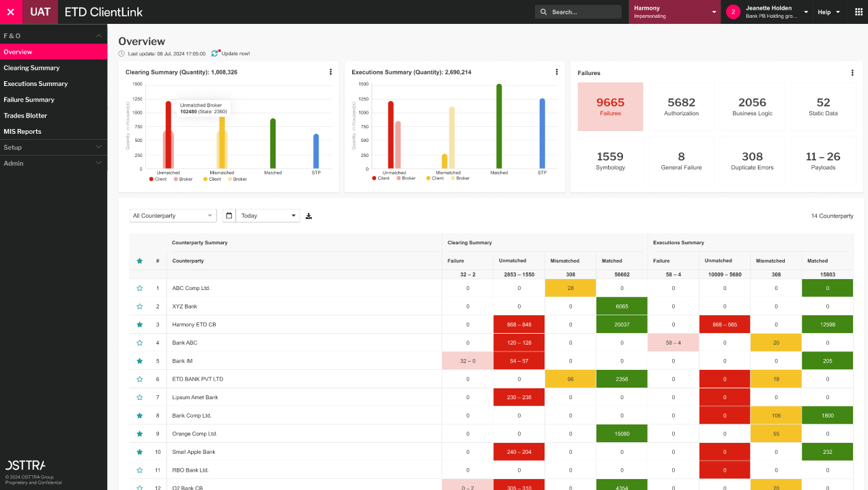
Task: Toggle favorite star for Harmony ETD CB
Action: pyautogui.click(x=140, y=325)
